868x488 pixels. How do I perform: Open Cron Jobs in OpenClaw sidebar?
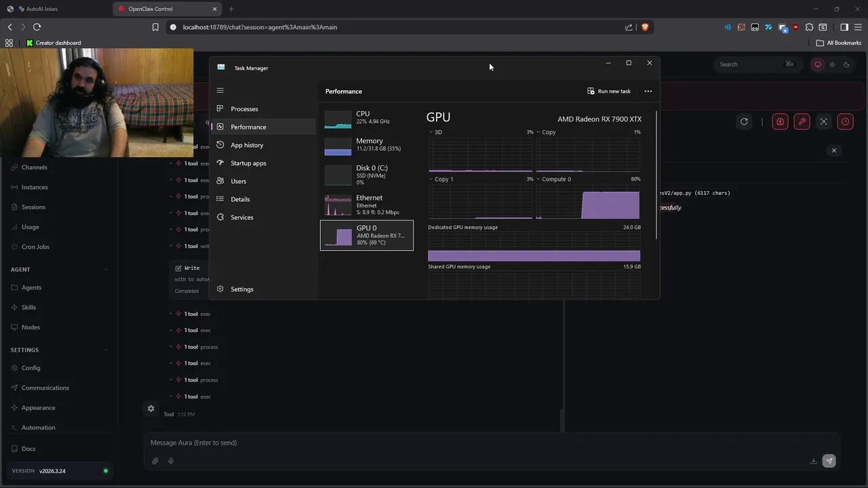60,247
